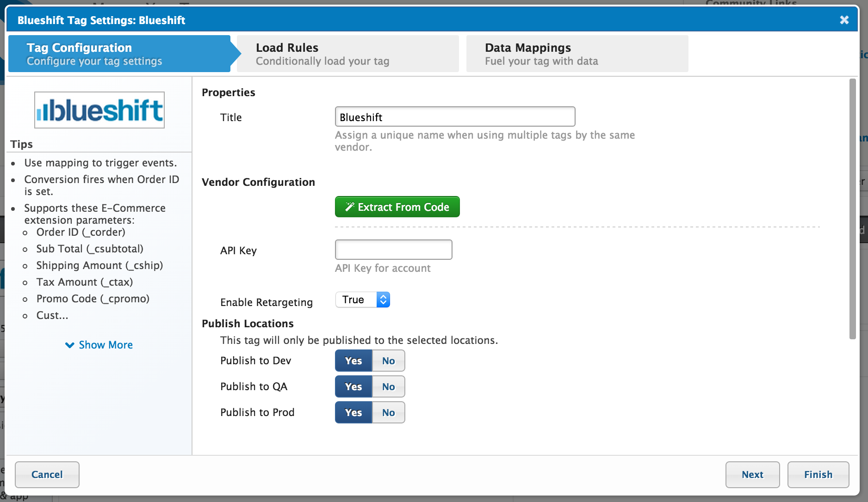Close the Blueshift Tag Settings dialog

coord(844,20)
